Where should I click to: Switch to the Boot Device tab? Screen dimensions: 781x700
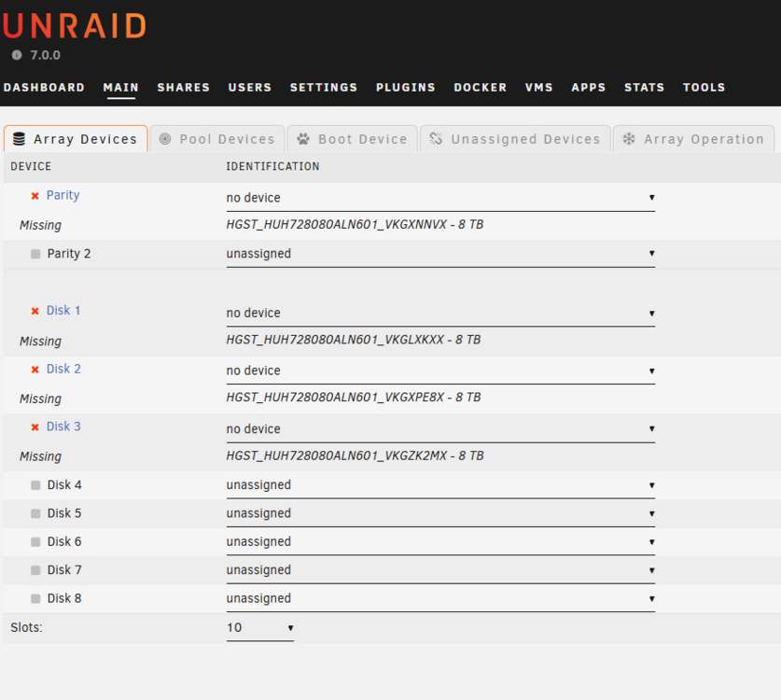(353, 138)
